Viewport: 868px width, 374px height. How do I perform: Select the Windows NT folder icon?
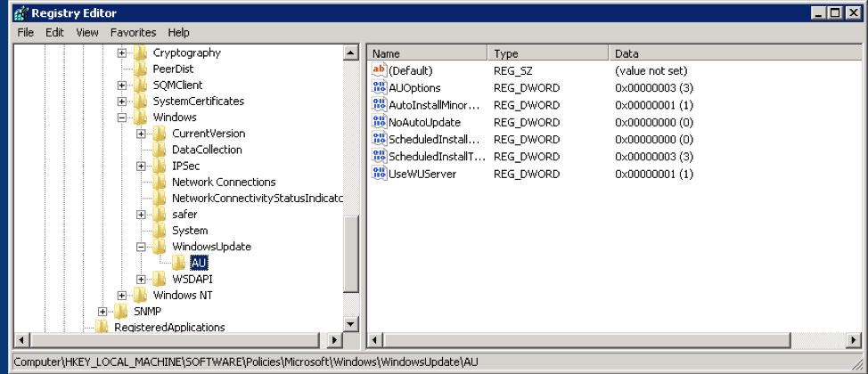(141, 295)
